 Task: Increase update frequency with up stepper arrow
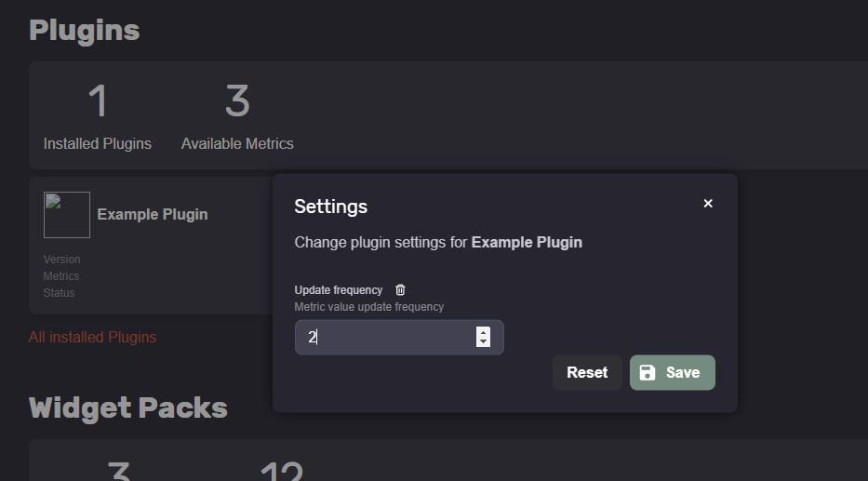[483, 332]
